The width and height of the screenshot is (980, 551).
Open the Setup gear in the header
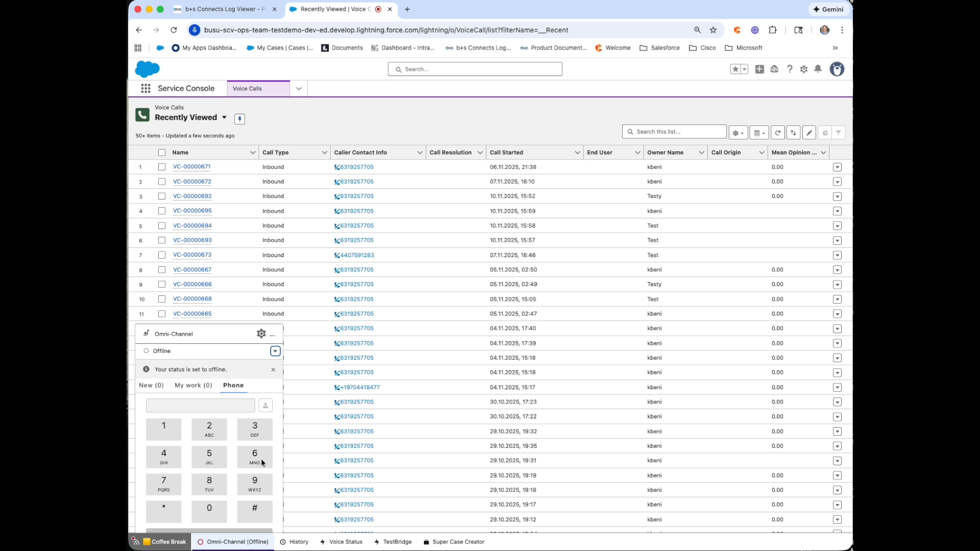coord(803,69)
